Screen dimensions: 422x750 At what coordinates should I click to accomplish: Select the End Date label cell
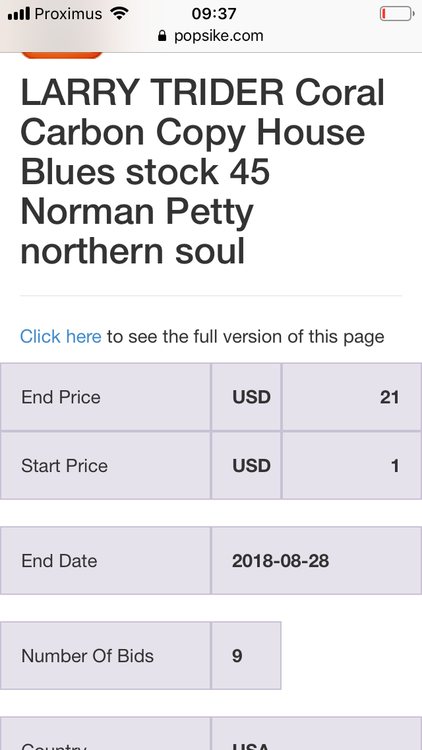105,561
